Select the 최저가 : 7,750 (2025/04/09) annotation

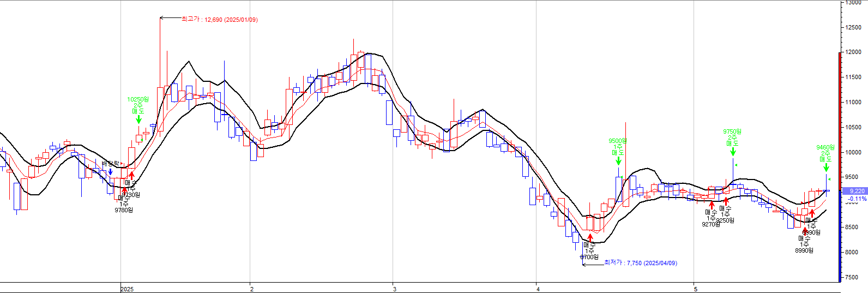[641, 263]
